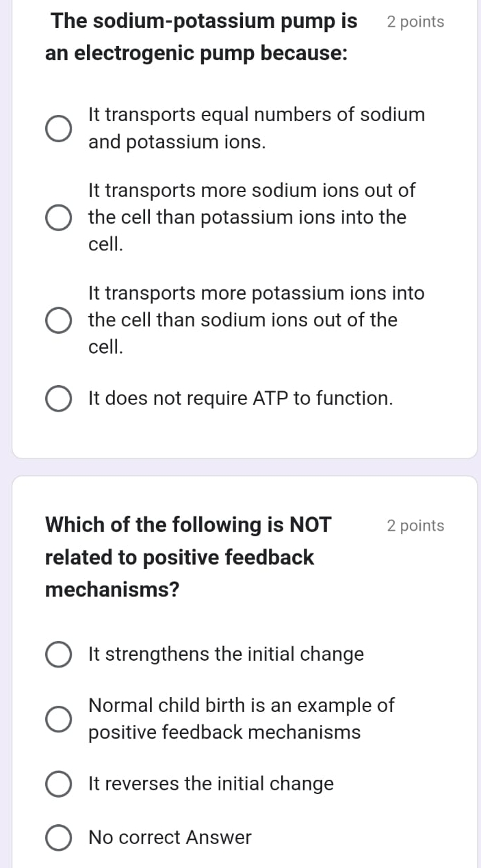Click the radio circle next to the ATP option
This screenshot has width=481, height=868.
(58, 398)
